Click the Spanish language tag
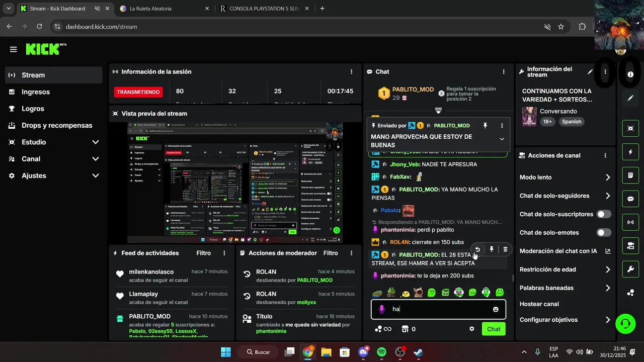Image resolution: width=644 pixels, height=362 pixels. [572, 122]
